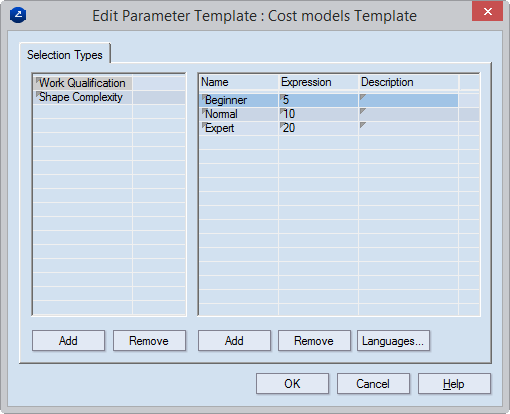
Task: Edit the Expert expression value 20
Action: point(318,128)
